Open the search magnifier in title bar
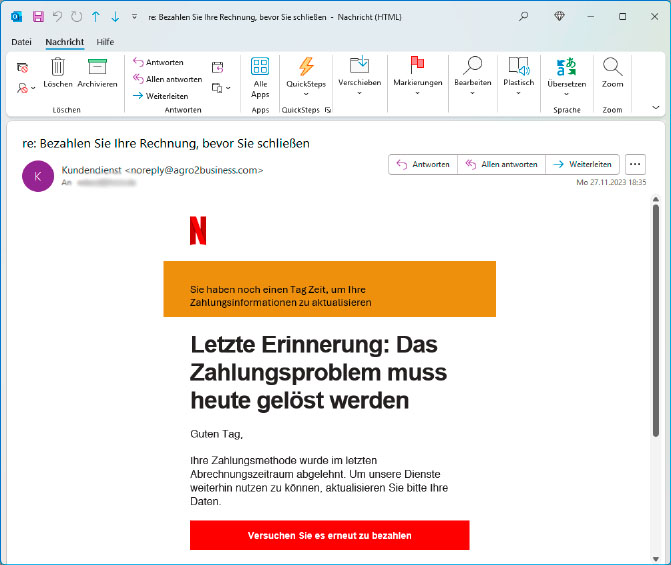Screen dimensions: 671x565 (523, 17)
